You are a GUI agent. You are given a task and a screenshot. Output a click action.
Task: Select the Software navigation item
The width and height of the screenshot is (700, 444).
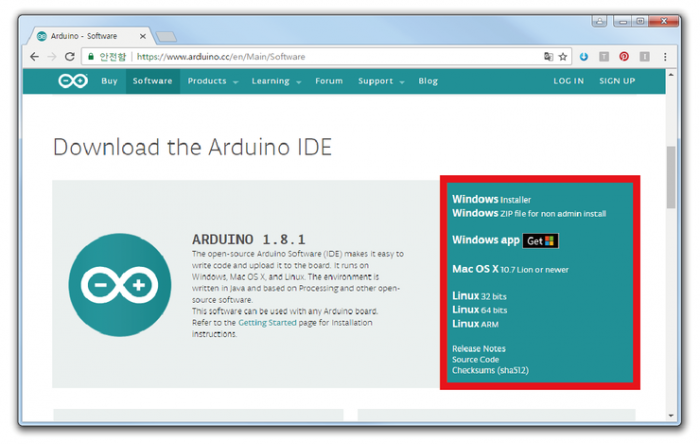[153, 81]
